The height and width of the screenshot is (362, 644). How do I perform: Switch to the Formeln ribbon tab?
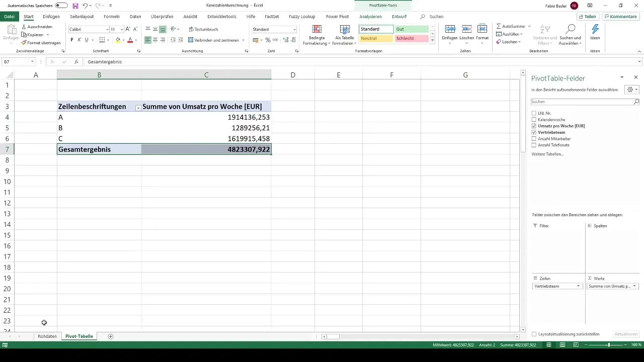[112, 17]
